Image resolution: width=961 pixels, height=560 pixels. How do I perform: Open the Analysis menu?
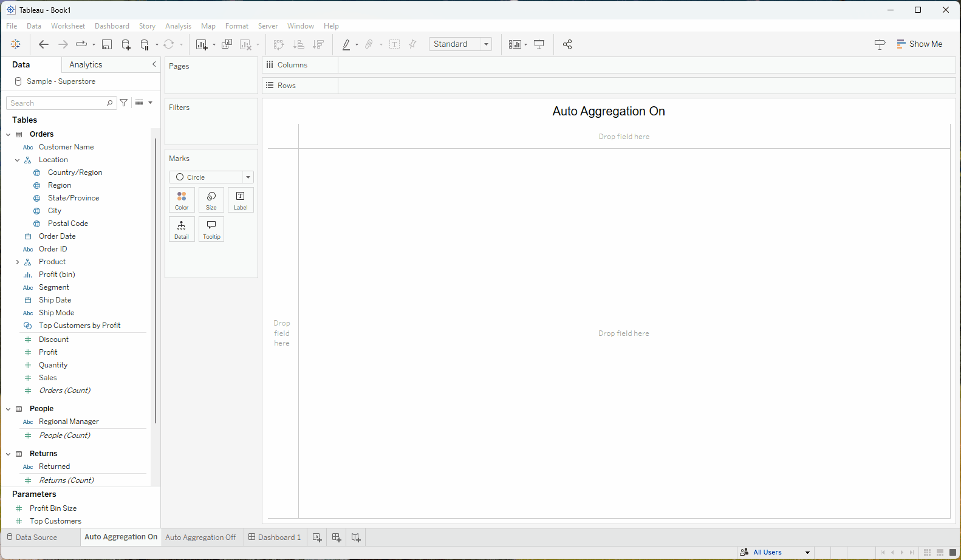(x=178, y=26)
